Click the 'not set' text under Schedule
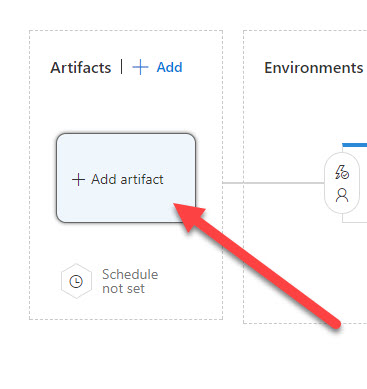This screenshot has height=389, width=367. pos(123,289)
